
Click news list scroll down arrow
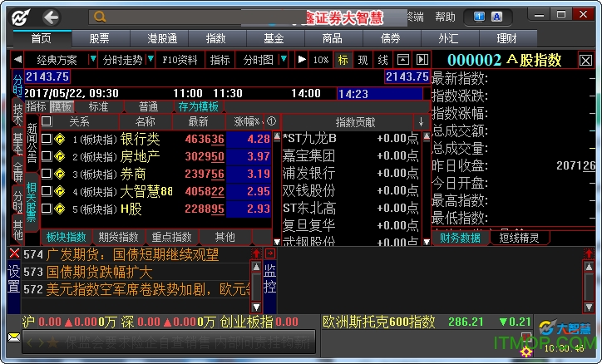click(x=256, y=307)
